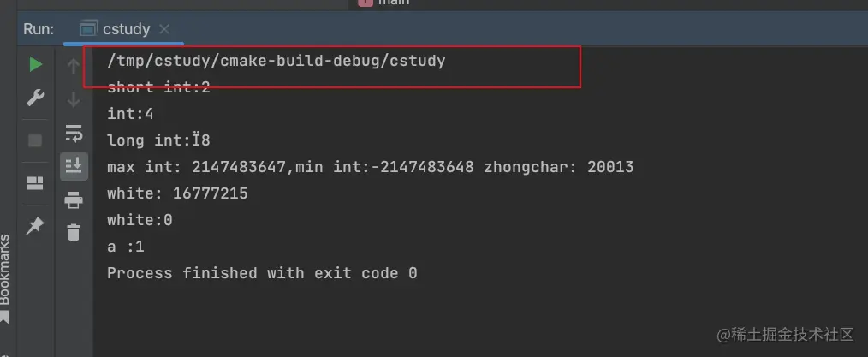This screenshot has height=357, width=868.
Task: Close the cstudy run tab
Action: tap(164, 29)
